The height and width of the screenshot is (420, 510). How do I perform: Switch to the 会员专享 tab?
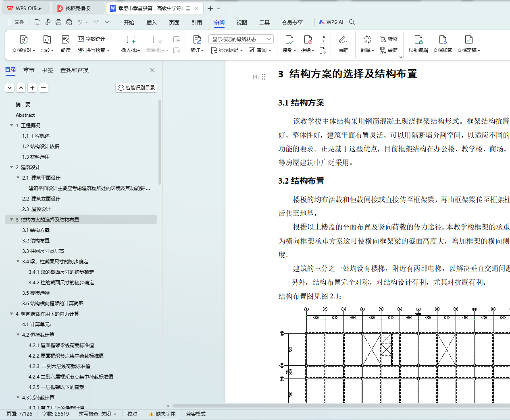coord(292,23)
